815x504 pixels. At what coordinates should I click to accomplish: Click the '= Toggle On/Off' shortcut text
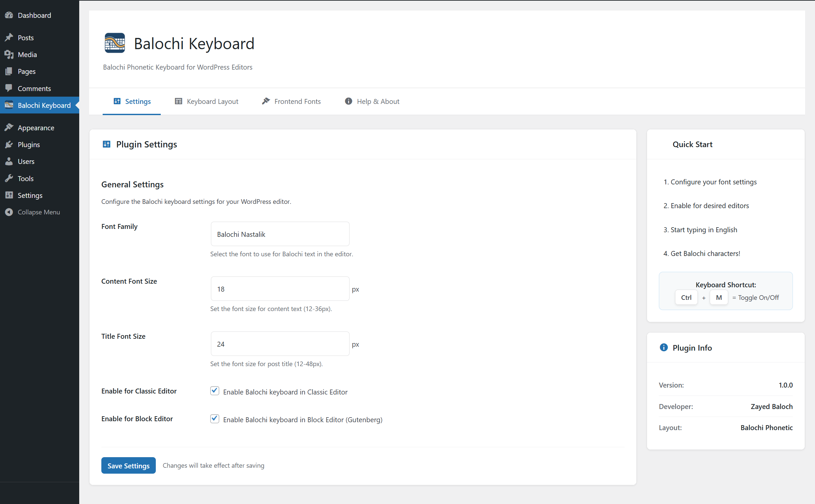coord(755,297)
